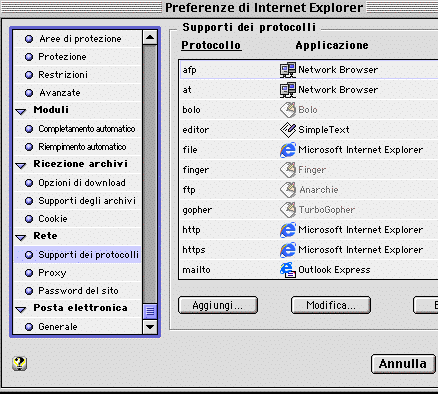Open help with the question mark icon
The image size is (438, 394).
coord(20,363)
